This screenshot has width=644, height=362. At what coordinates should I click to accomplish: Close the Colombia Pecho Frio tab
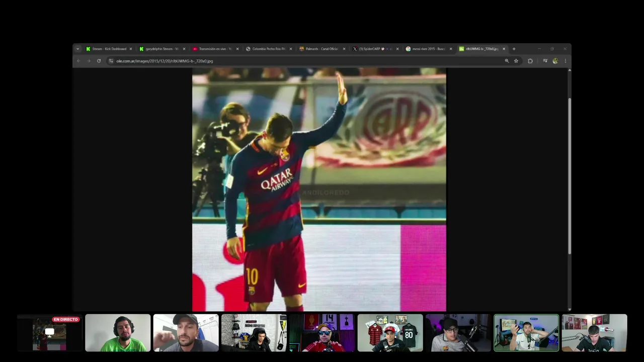tap(291, 49)
